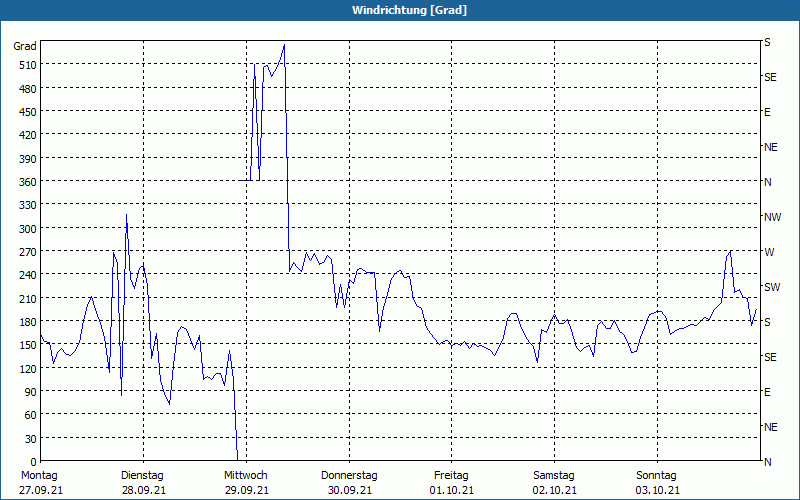Select the Dienstag 28.09.21 date label
Viewport: 800px width, 500px height.
coord(142,483)
